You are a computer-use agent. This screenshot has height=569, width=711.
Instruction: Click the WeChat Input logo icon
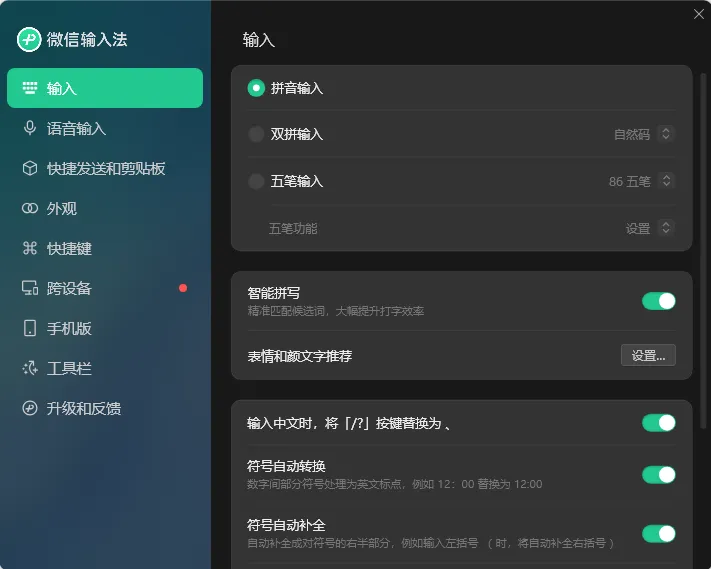click(x=29, y=39)
